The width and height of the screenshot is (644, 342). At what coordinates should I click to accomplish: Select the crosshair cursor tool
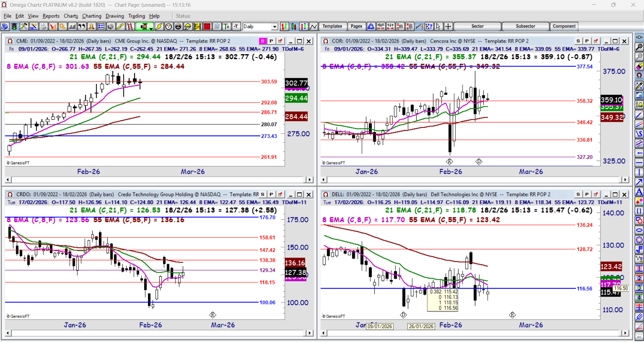click(x=448, y=26)
